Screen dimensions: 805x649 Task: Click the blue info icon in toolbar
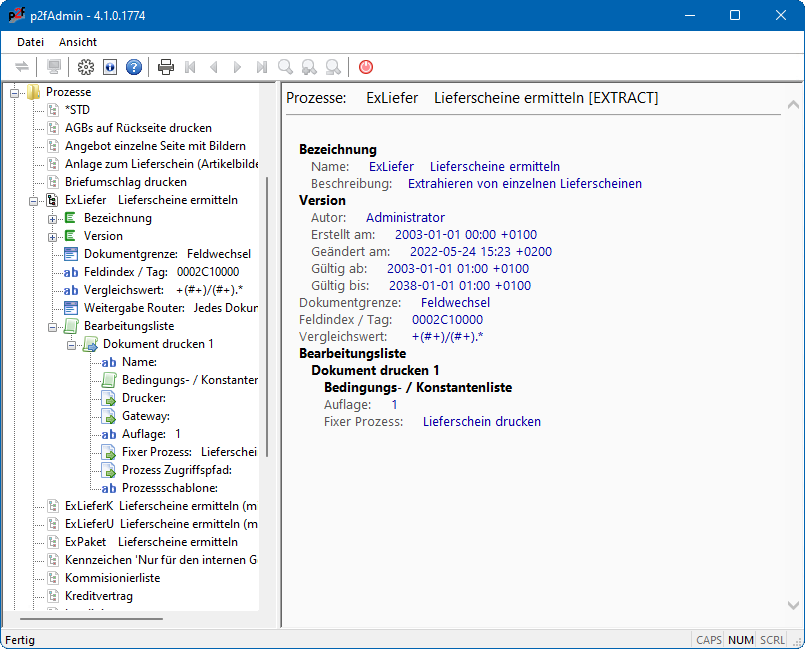point(110,67)
